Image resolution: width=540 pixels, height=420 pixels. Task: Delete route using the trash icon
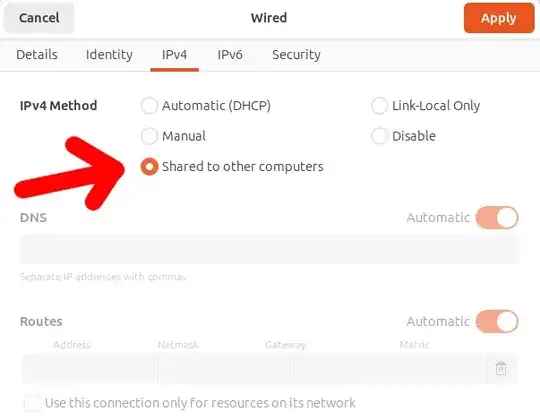(501, 368)
